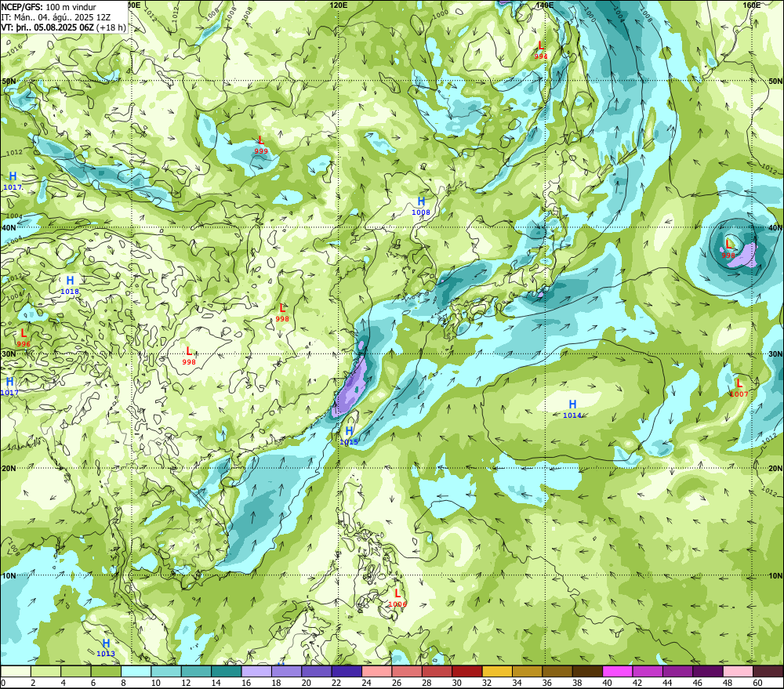
Task: Click the '10N' label on the left edge
Action: [x=9, y=575]
